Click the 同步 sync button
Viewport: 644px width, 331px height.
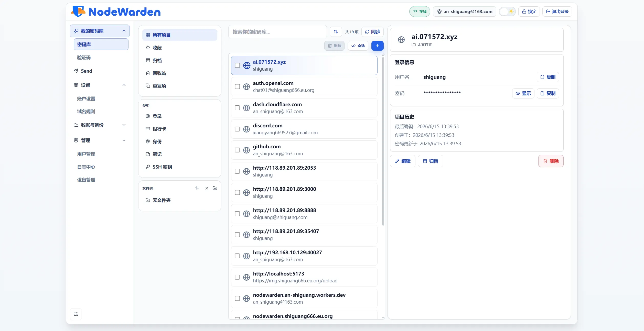click(x=372, y=32)
